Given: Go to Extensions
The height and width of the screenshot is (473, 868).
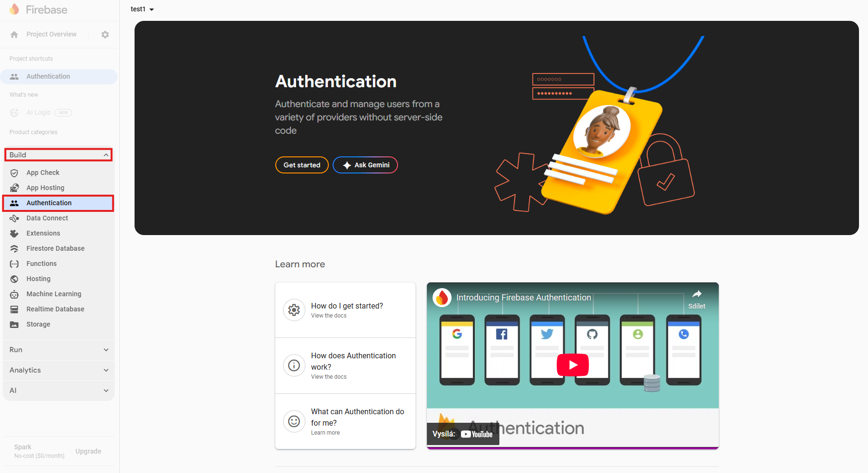Looking at the screenshot, I should [59, 233].
